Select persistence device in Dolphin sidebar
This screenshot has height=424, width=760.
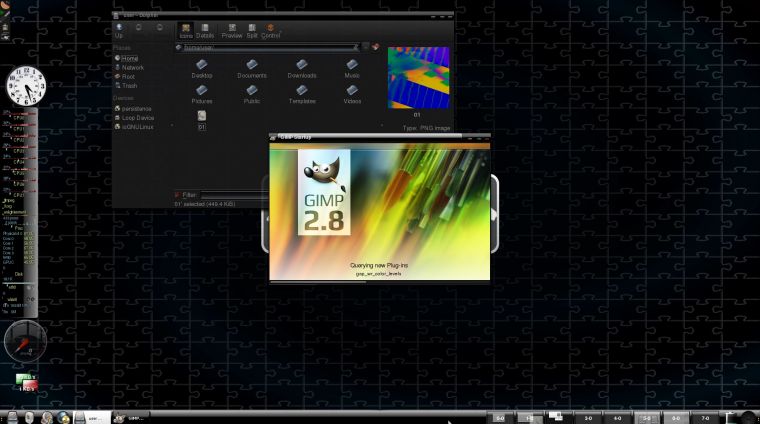click(133, 109)
